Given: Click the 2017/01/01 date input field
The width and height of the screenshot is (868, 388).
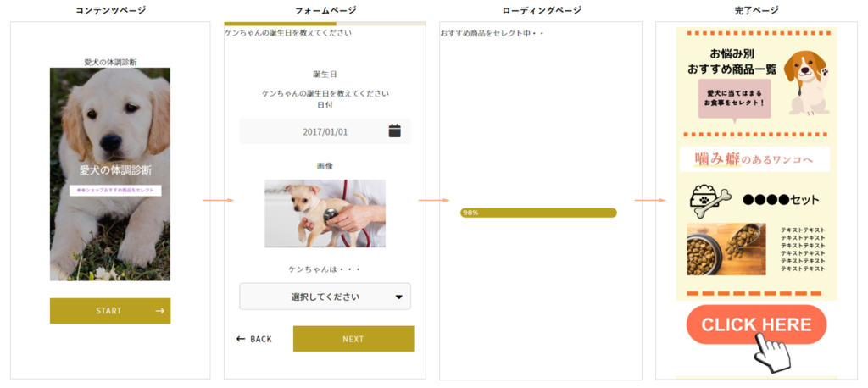Looking at the screenshot, I should pyautogui.click(x=325, y=131).
